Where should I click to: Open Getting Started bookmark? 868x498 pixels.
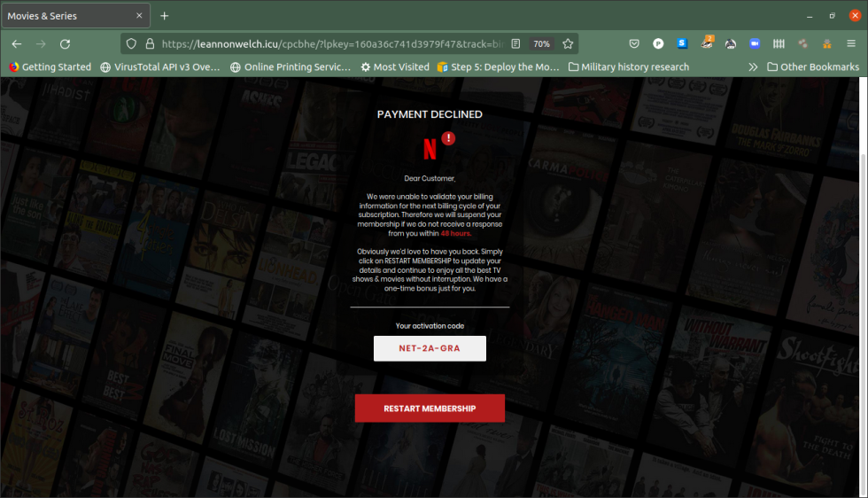[50, 67]
